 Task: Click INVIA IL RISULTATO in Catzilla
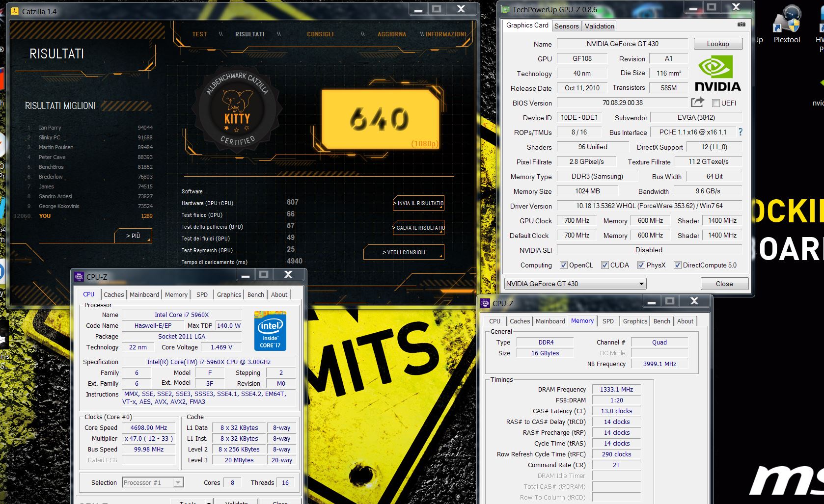[x=418, y=203]
